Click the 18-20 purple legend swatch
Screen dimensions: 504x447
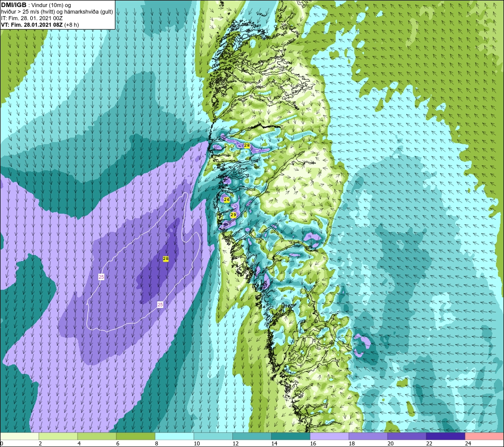[x=368, y=436]
